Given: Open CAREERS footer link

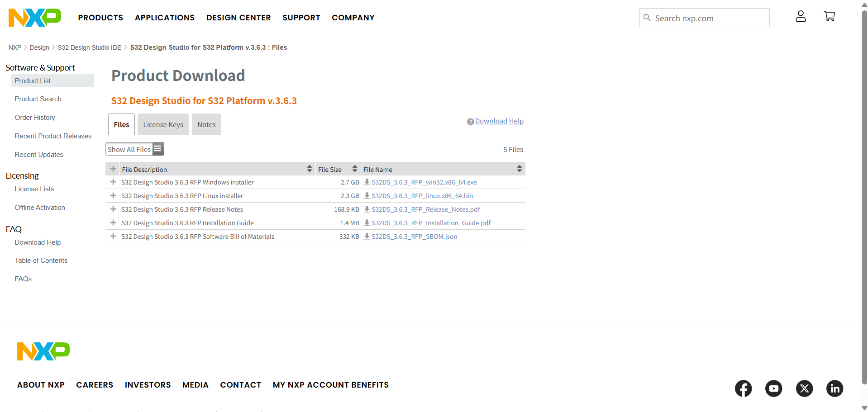Looking at the screenshot, I should pos(95,385).
